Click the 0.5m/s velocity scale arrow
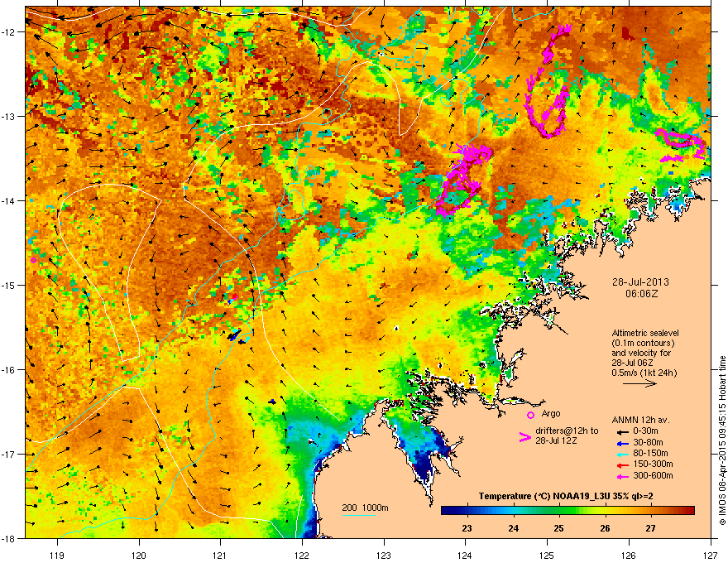Viewport: 728px width, 563px height. [x=639, y=383]
